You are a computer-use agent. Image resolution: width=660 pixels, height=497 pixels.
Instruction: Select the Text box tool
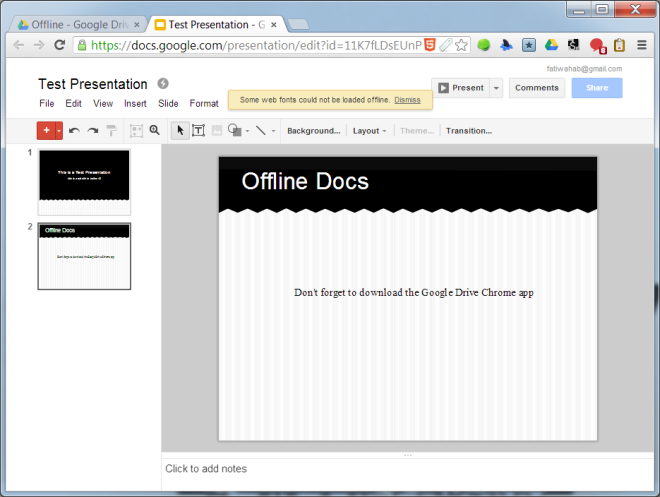198,131
